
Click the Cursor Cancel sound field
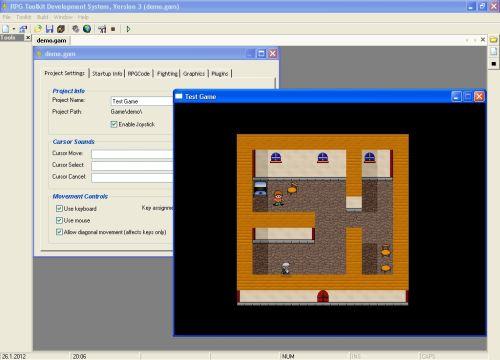pyautogui.click(x=133, y=177)
